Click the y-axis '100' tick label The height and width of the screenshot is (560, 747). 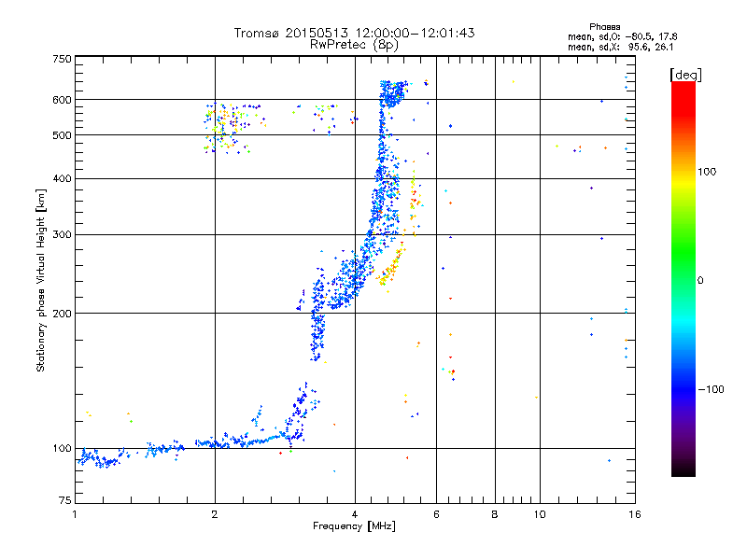pos(62,449)
